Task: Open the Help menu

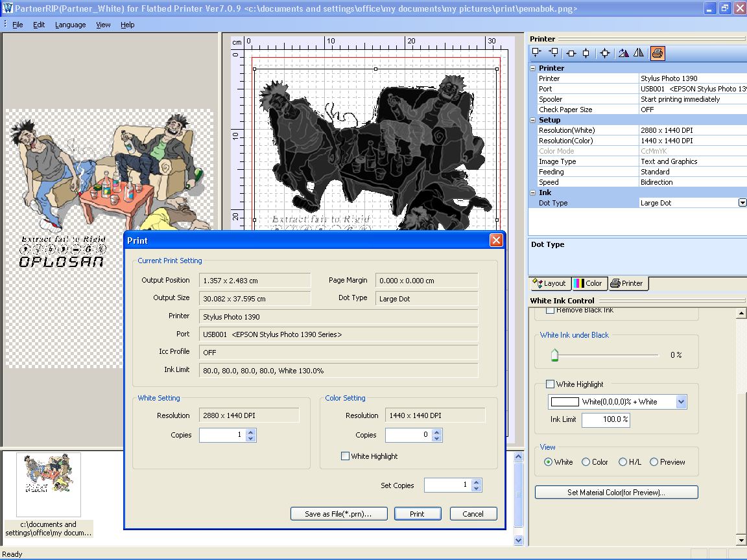Action: 128,25
